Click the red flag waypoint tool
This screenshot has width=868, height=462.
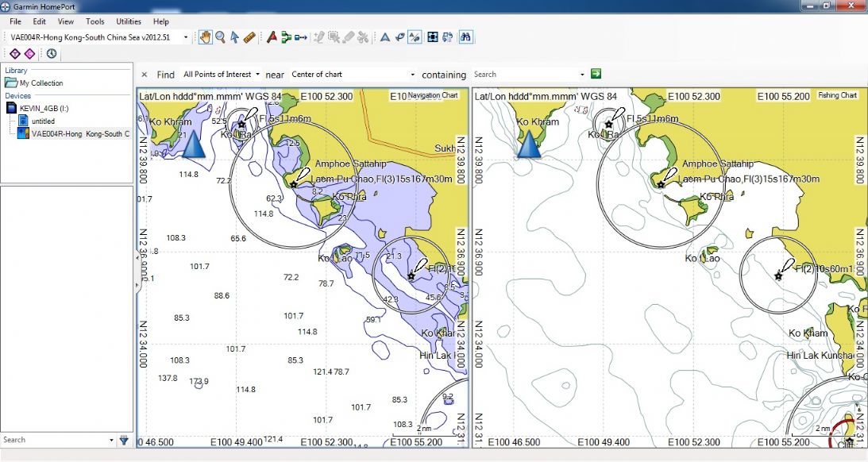click(x=272, y=37)
